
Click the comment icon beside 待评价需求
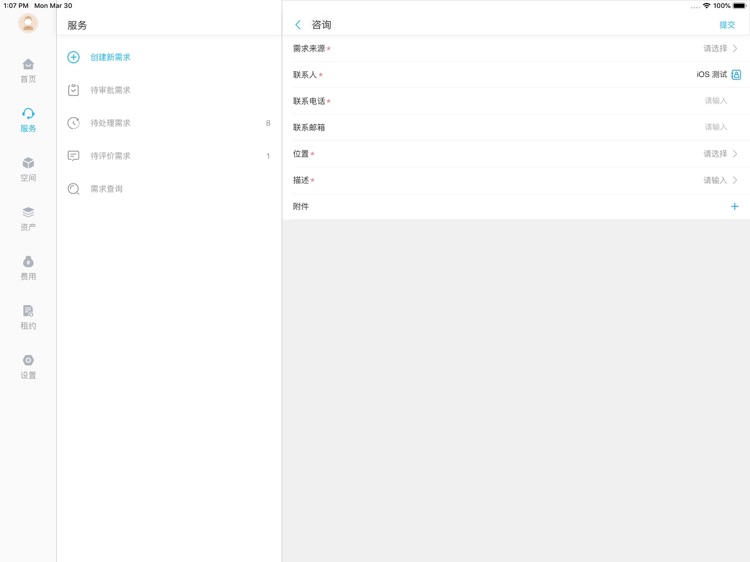click(x=73, y=156)
